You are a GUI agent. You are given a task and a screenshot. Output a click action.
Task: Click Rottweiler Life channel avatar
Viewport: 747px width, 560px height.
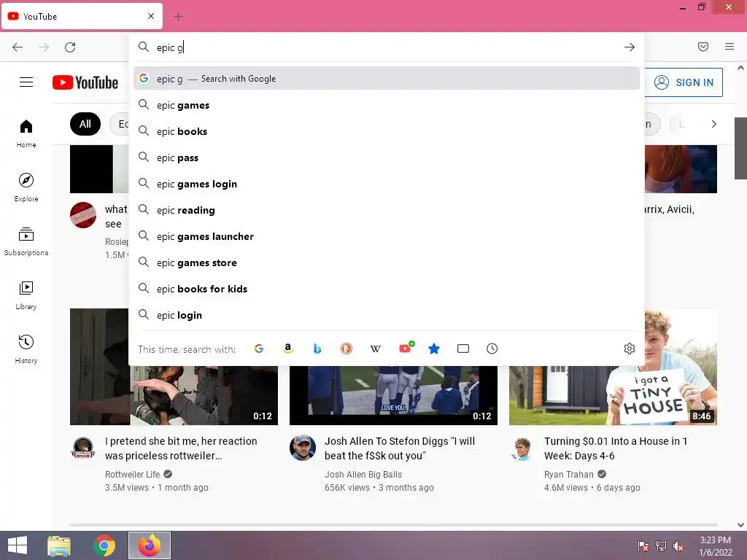(83, 448)
